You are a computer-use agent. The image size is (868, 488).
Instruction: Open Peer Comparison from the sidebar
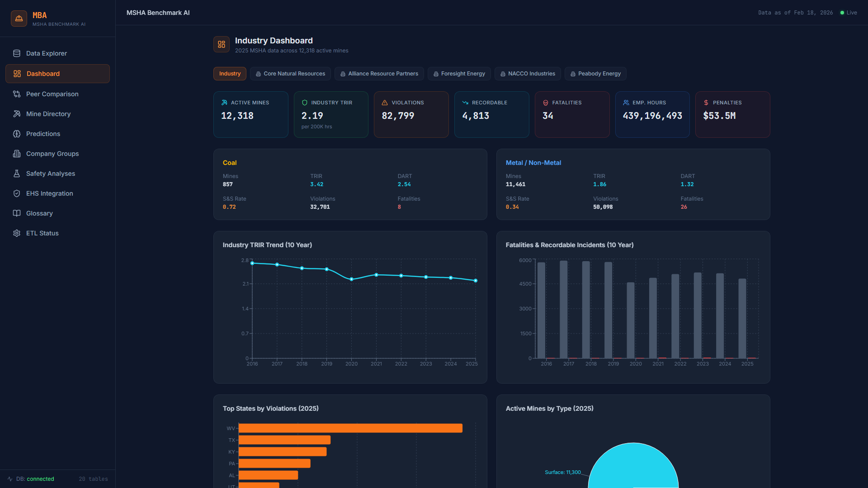point(52,94)
